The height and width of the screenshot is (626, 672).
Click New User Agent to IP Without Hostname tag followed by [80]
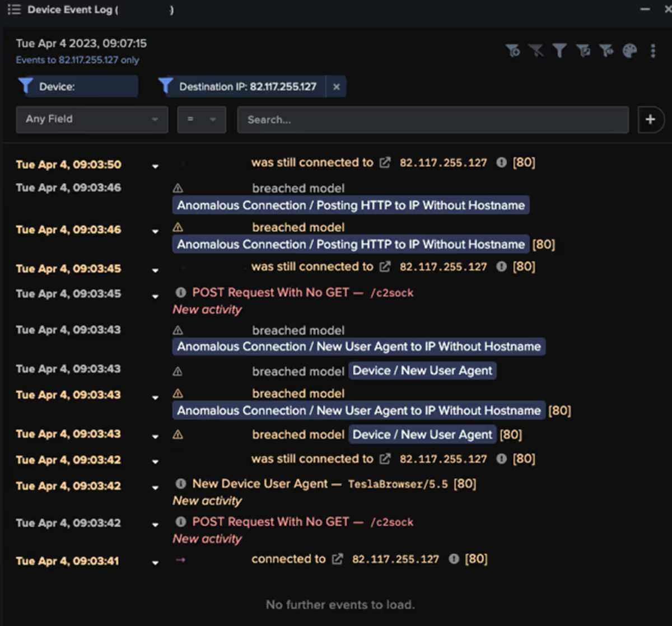pyautogui.click(x=358, y=410)
